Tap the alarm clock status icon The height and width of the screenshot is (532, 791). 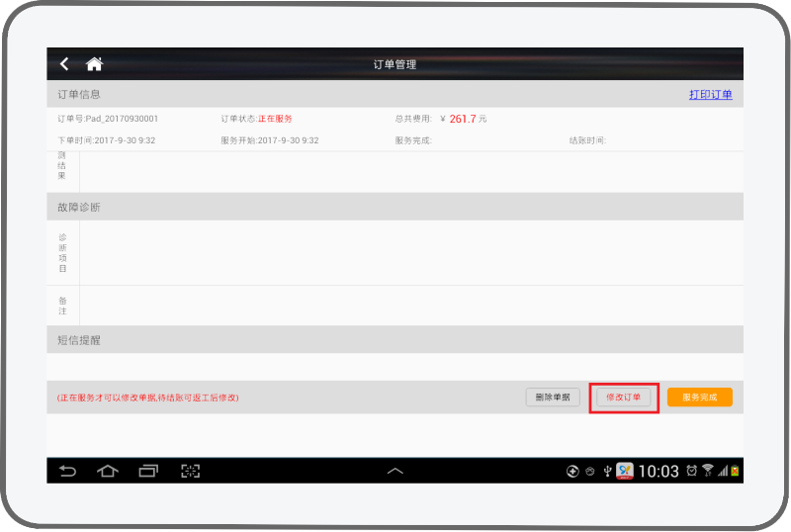tap(692, 471)
